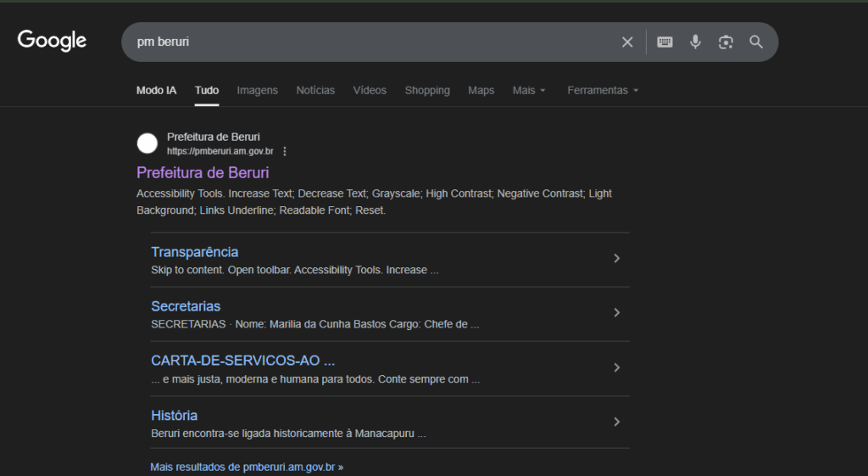The image size is (868, 476).
Task: Expand the Secretarias result chevron
Action: pyautogui.click(x=616, y=313)
